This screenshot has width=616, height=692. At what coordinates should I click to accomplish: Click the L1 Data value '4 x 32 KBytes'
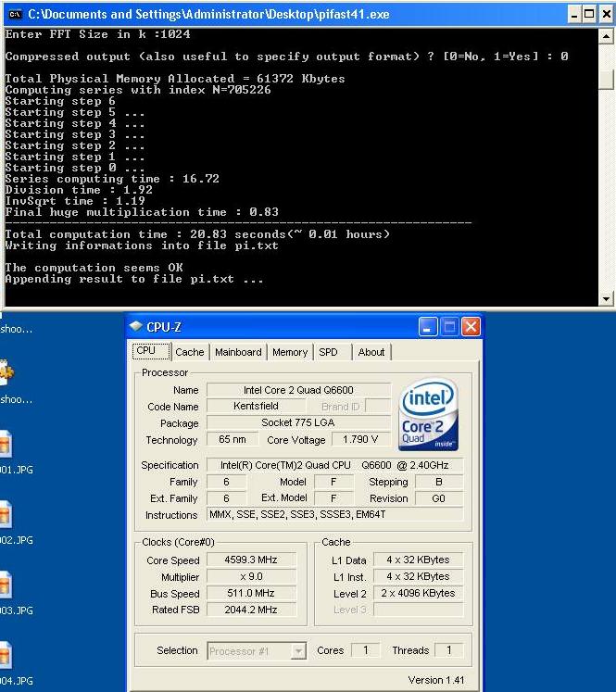pyautogui.click(x=419, y=560)
